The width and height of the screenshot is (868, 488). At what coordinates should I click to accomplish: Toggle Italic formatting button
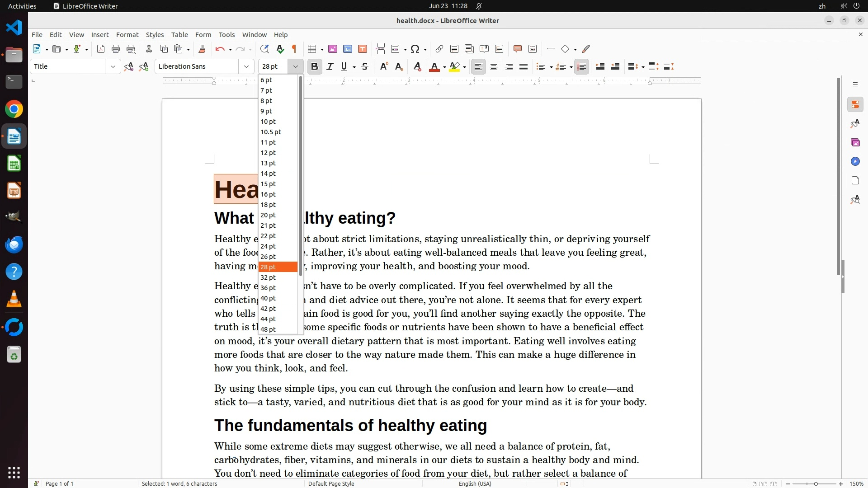(x=330, y=66)
